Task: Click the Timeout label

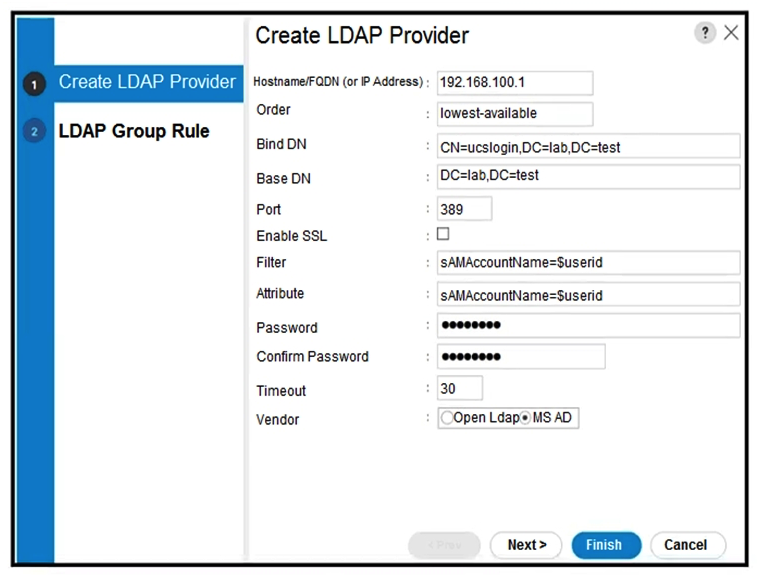Action: [x=281, y=390]
